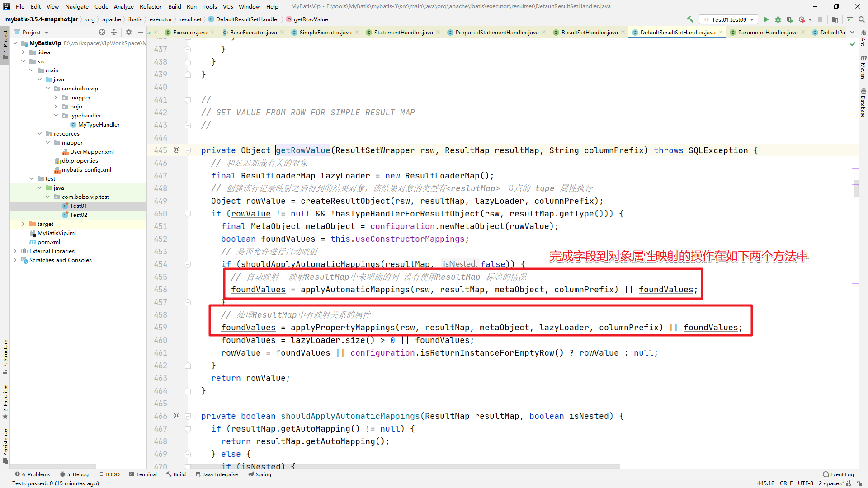868x488 pixels.
Task: Expand the target folder in project tree
Action: pyautogui.click(x=23, y=224)
